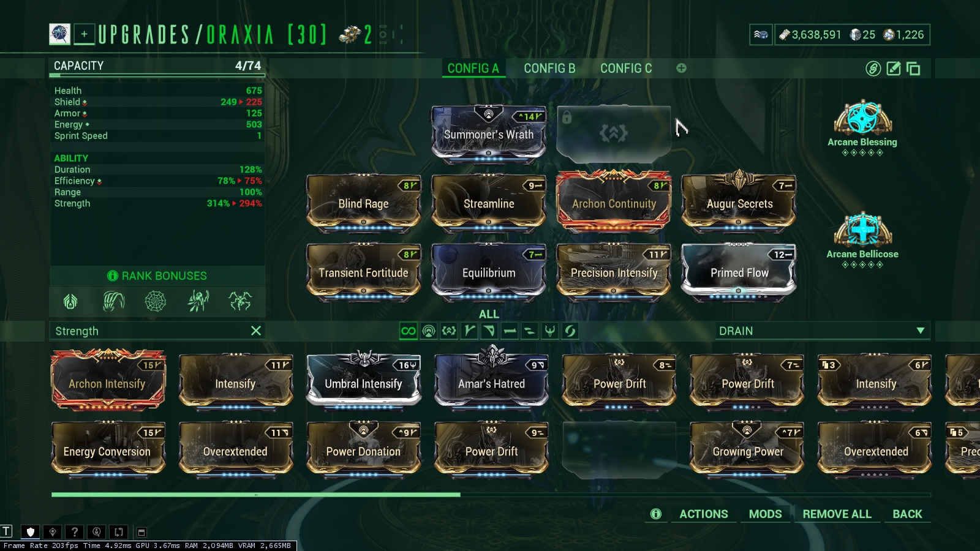This screenshot has width=980, height=551.
Task: Switch to CONFIG C tab
Action: [626, 69]
